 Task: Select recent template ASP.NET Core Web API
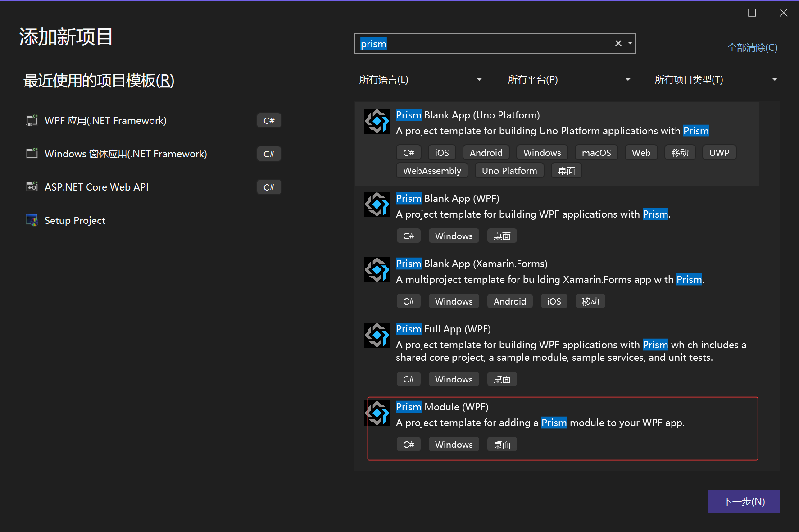click(x=153, y=187)
